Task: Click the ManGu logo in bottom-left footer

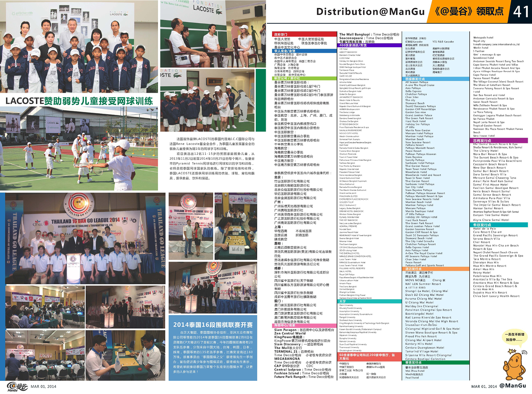Action: (17, 386)
